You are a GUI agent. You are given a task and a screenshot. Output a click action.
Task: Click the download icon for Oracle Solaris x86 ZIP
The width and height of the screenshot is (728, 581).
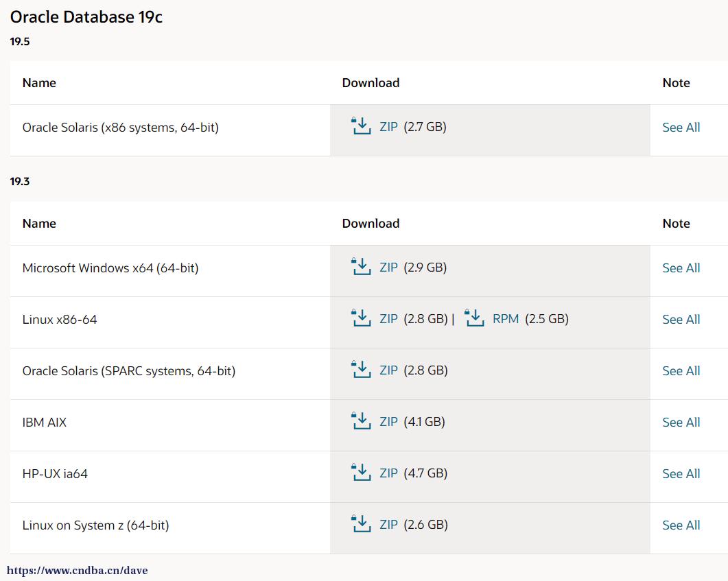click(361, 126)
